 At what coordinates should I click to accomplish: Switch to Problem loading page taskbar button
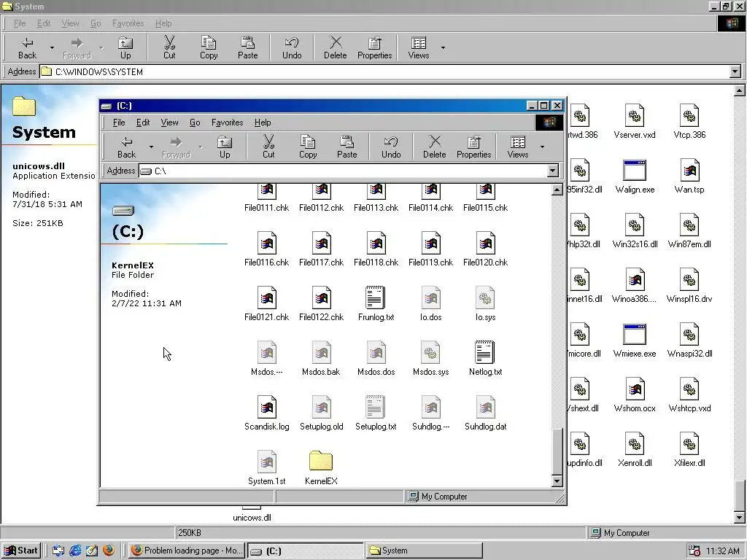pyautogui.click(x=187, y=551)
